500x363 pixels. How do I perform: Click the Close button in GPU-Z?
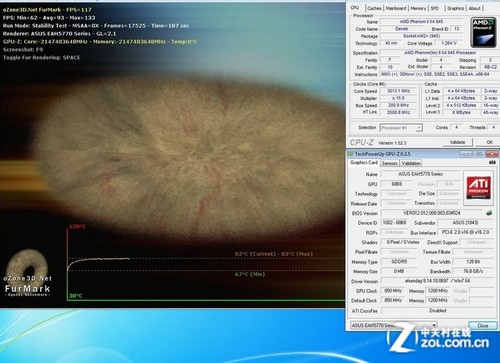pos(483,325)
